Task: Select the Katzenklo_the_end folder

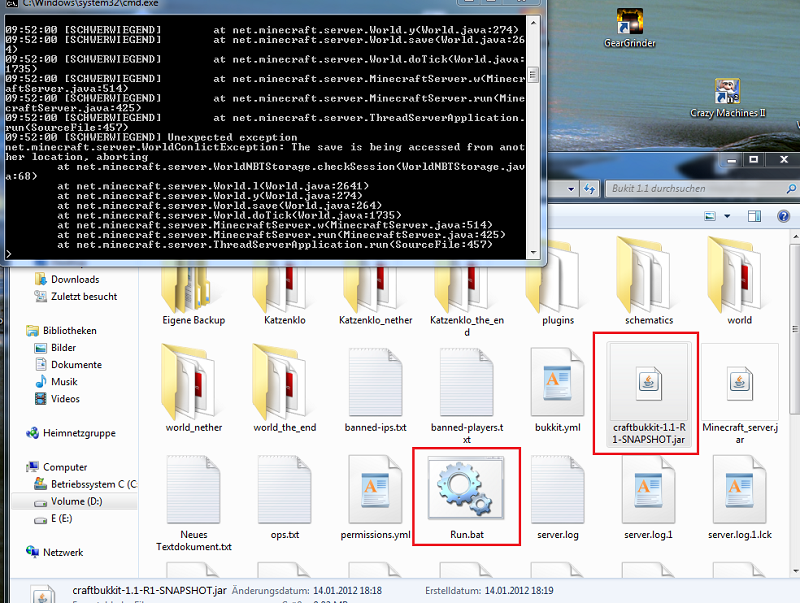Action: tap(466, 301)
